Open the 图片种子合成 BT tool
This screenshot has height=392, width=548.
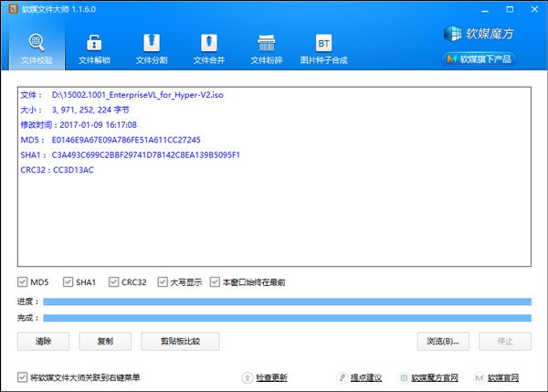[323, 49]
